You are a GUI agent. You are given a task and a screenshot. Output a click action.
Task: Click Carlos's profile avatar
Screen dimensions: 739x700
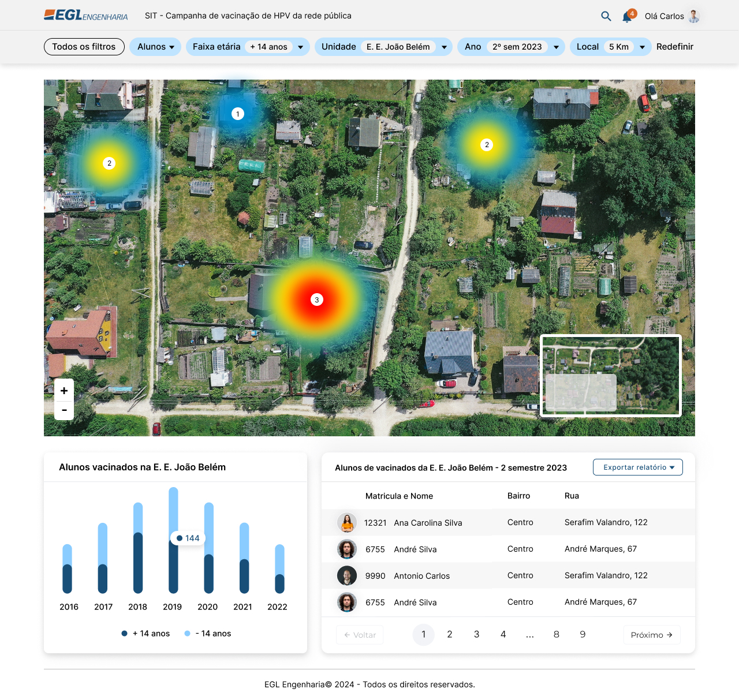[694, 16]
